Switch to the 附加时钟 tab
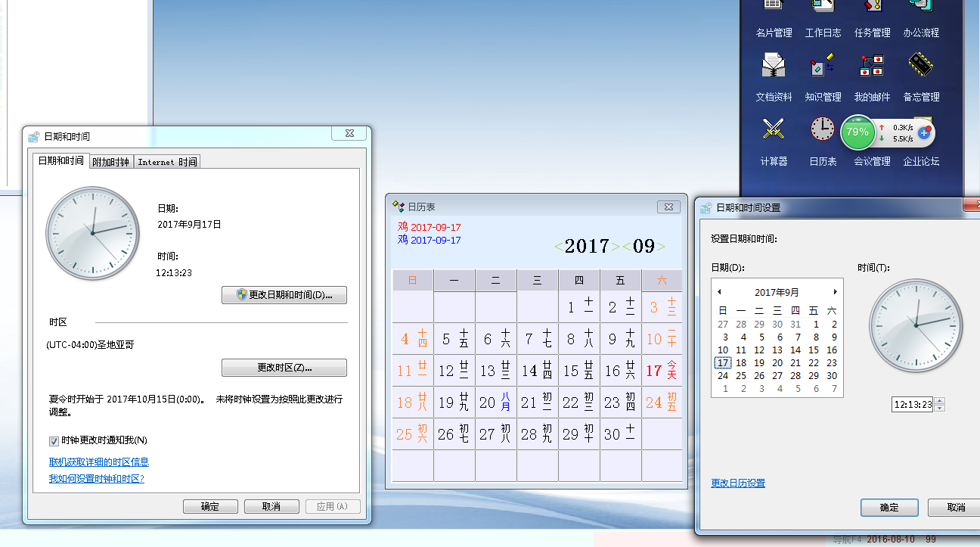Screen dimensions: 980x547 110,162
